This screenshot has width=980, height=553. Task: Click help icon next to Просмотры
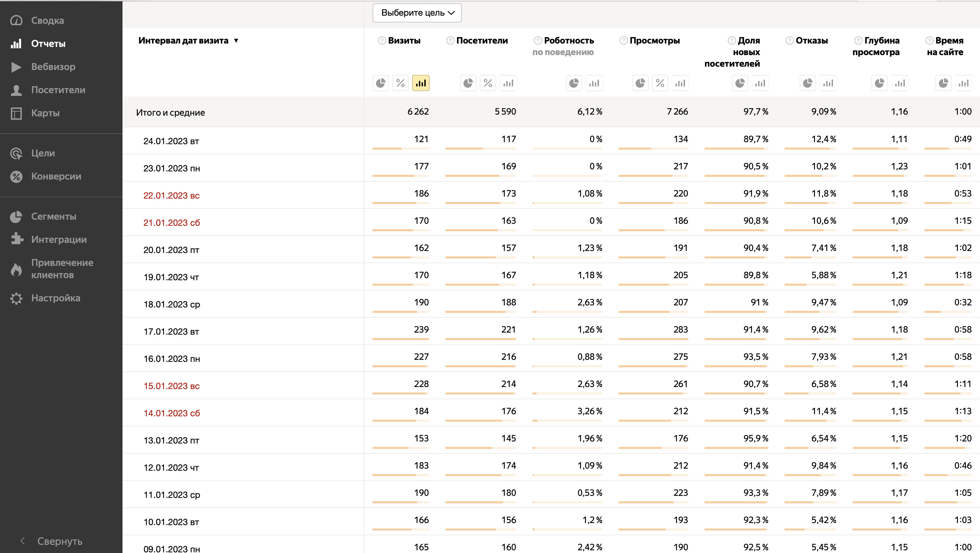tap(623, 40)
